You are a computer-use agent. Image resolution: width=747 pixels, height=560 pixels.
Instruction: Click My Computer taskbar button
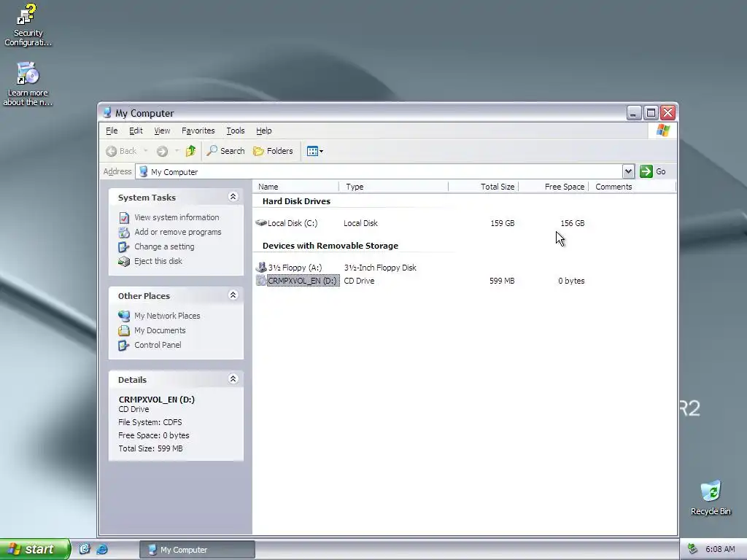[197, 550]
